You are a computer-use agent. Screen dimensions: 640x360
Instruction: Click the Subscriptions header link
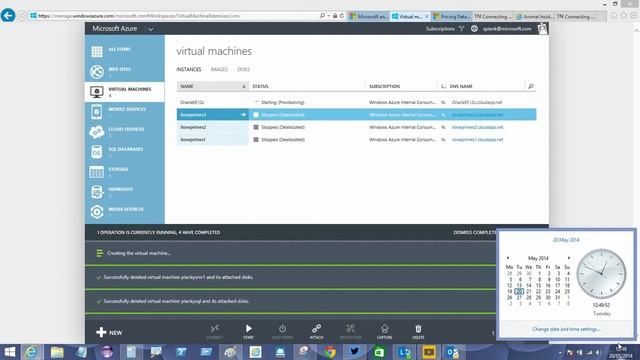click(440, 29)
